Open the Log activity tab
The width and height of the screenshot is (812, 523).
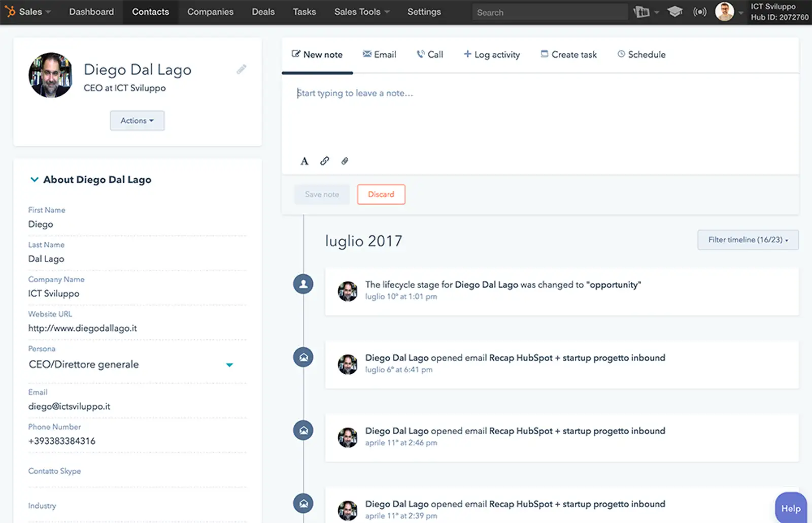pyautogui.click(x=492, y=54)
